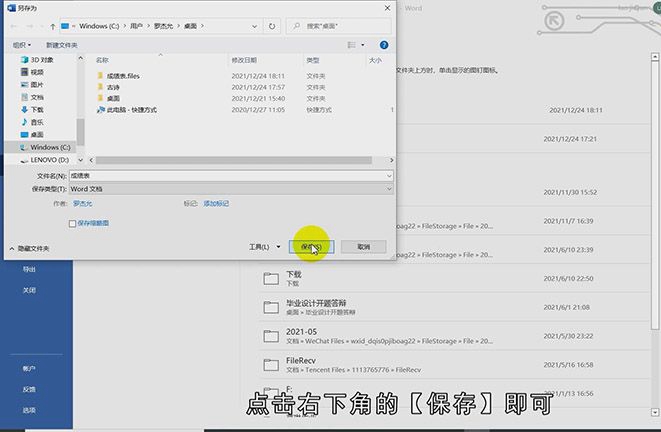Click 关闭 in Word backstage sidebar
This screenshot has width=661, height=432.
pyautogui.click(x=29, y=290)
